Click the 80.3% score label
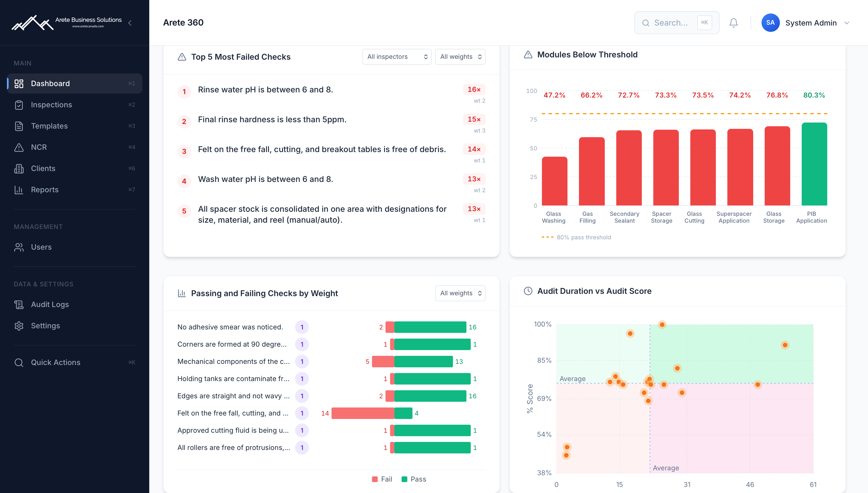Viewport: 868px width, 493px height. pos(814,95)
